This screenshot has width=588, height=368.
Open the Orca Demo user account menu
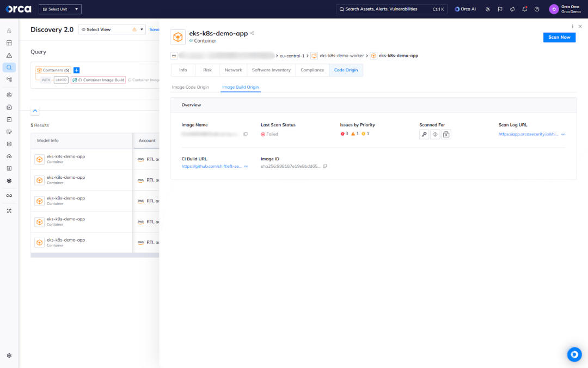(565, 9)
